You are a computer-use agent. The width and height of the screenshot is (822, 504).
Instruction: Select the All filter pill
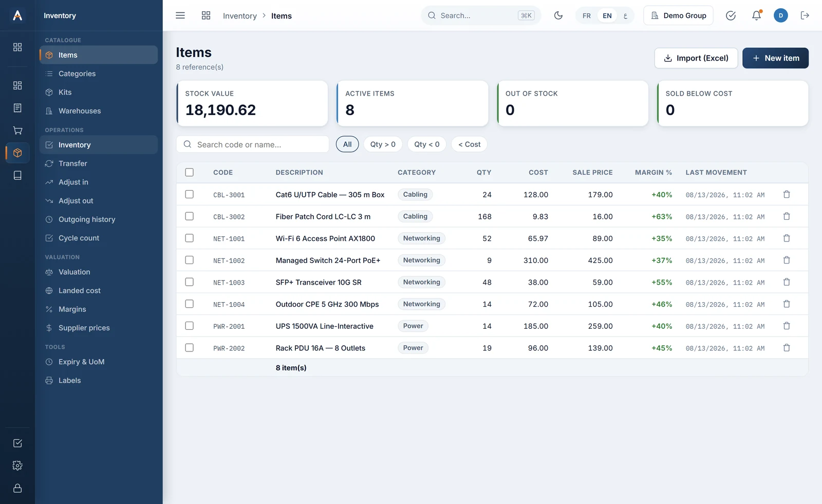pos(347,144)
